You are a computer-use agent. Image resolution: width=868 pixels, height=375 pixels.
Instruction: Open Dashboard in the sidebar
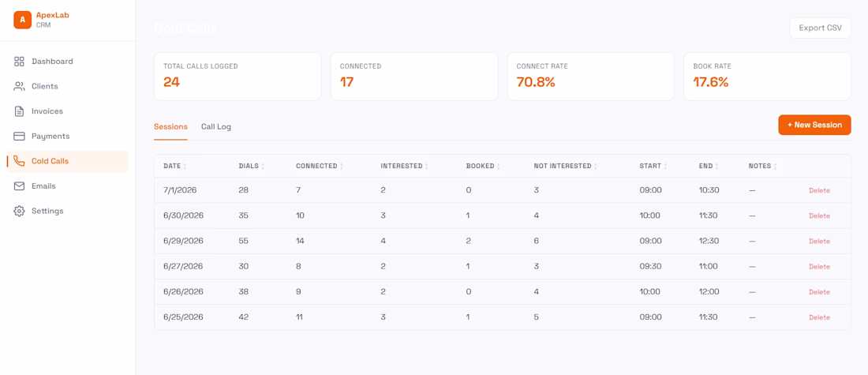click(x=68, y=62)
